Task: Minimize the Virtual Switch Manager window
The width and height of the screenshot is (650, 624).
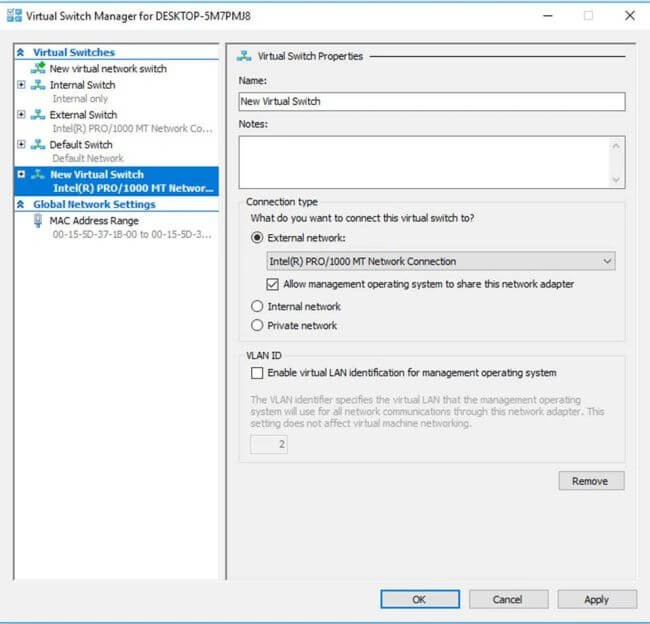Action: pyautogui.click(x=548, y=16)
